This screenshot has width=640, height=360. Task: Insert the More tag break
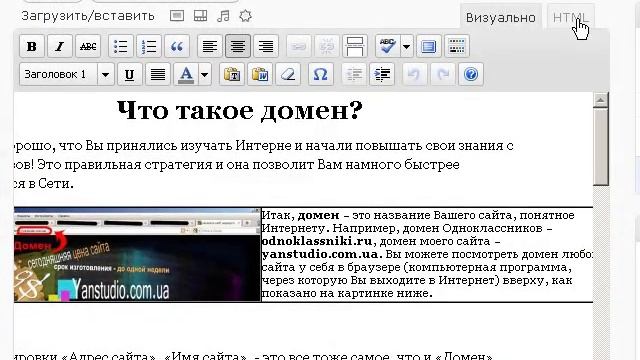(355, 46)
